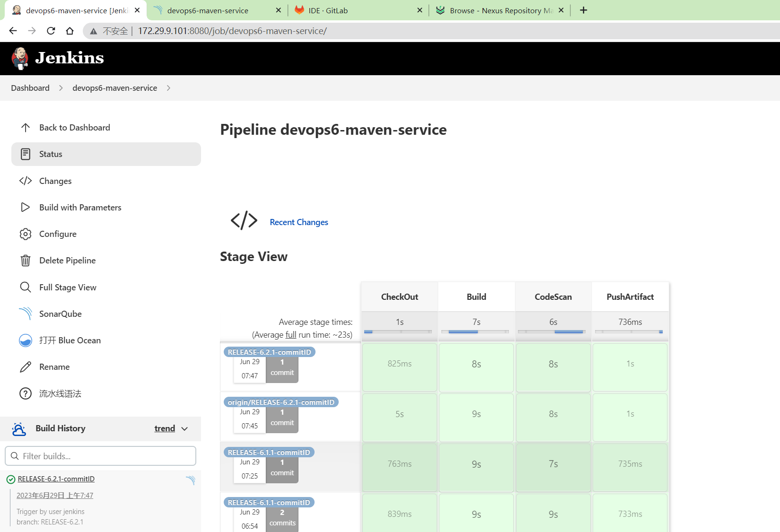Click the full link in average run time
This screenshot has height=532, width=780.
(x=291, y=335)
